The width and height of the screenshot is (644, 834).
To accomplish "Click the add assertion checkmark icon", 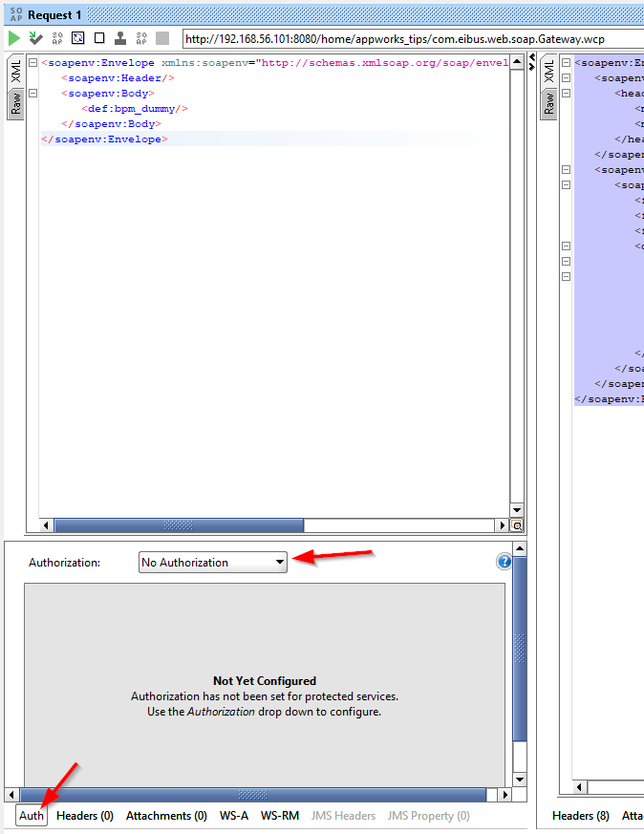I will 35,38.
